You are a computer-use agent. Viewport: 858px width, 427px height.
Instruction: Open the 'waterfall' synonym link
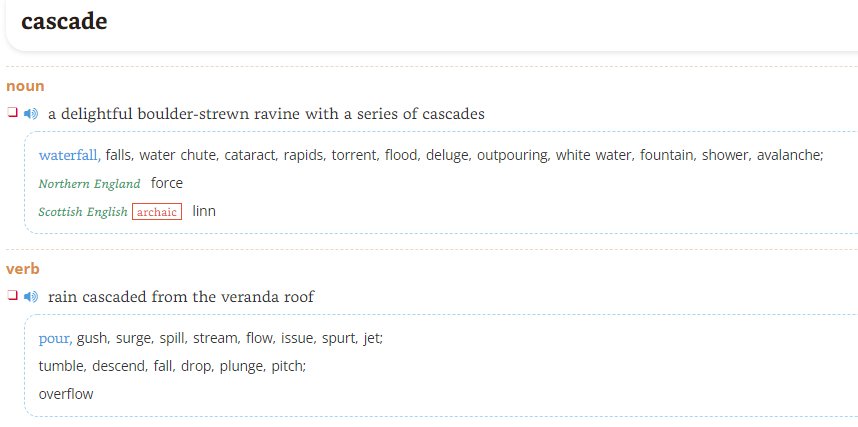70,155
